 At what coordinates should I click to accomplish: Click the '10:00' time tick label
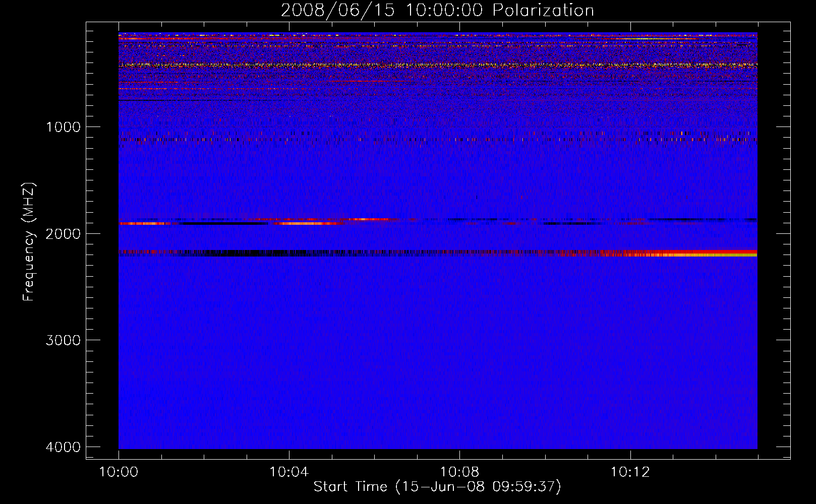click(x=119, y=472)
